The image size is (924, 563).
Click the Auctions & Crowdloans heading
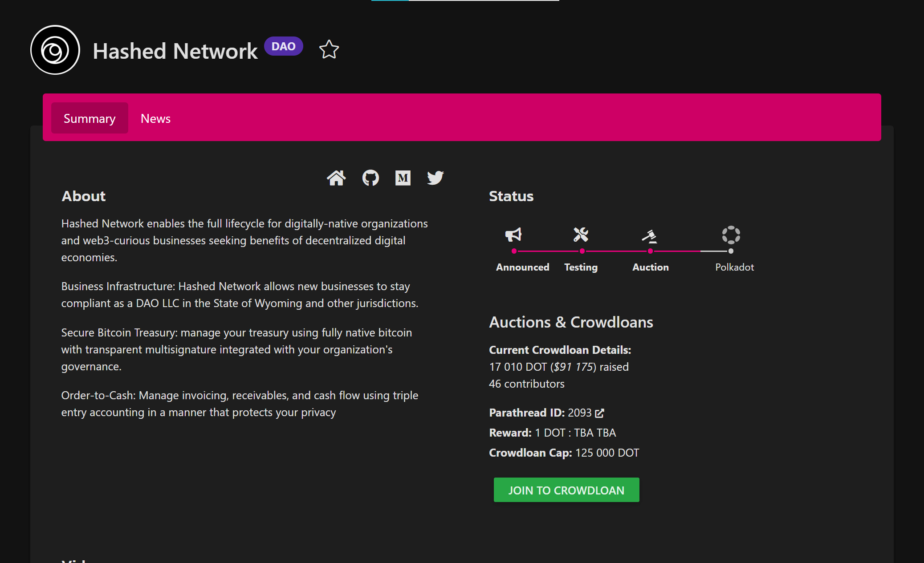coord(571,322)
